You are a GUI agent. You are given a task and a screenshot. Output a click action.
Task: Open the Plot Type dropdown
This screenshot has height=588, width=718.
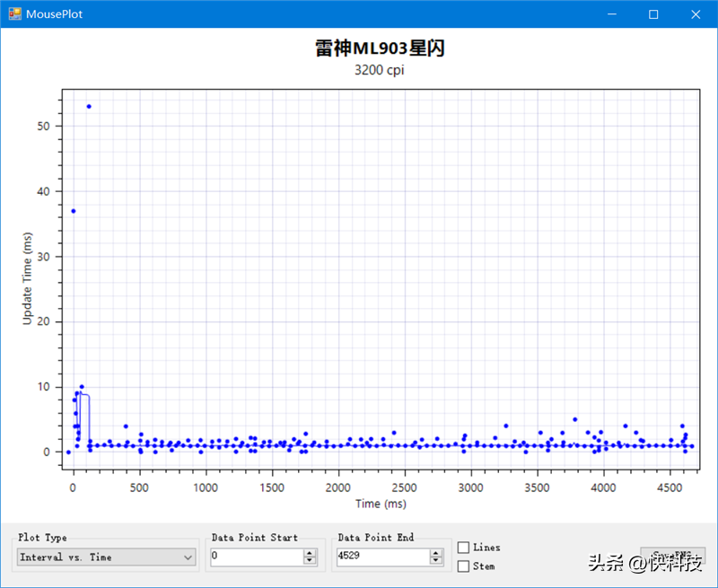coord(106,557)
